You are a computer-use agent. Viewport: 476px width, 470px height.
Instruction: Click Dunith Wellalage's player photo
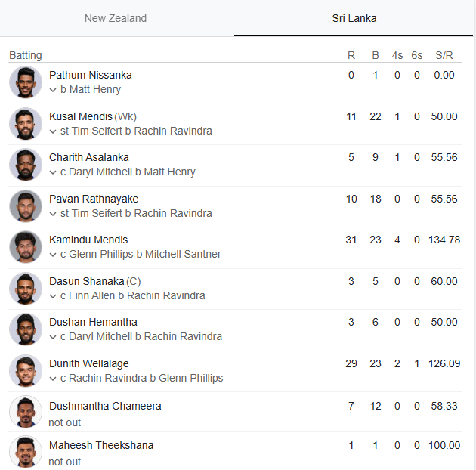point(26,371)
